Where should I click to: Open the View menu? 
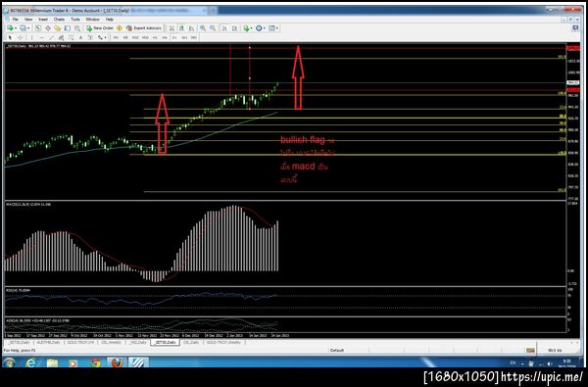click(28, 20)
